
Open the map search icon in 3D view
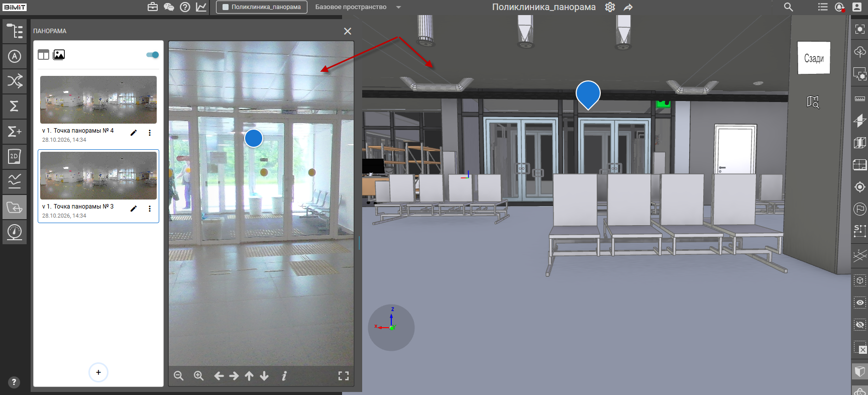click(x=813, y=102)
